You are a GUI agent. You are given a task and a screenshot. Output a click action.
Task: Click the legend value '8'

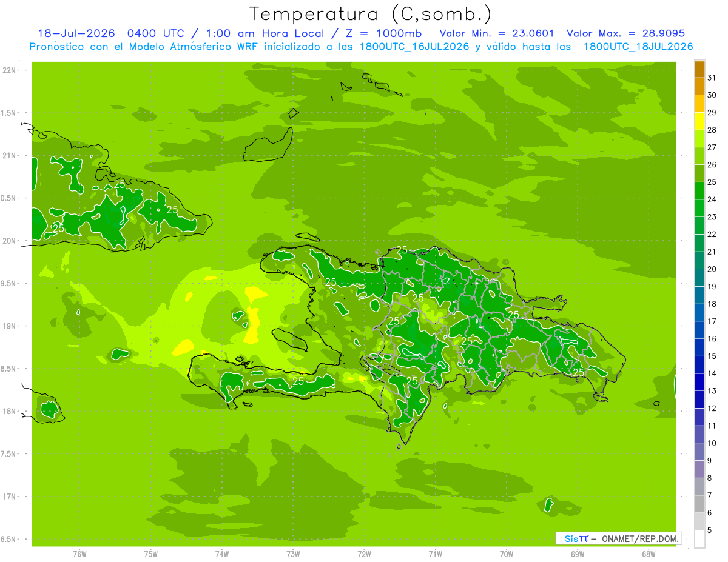[x=710, y=478]
